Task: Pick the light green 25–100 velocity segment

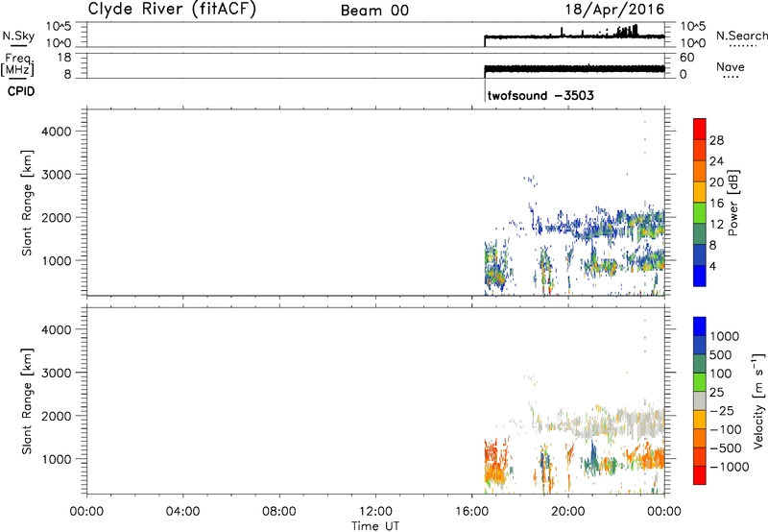Action: (700, 382)
